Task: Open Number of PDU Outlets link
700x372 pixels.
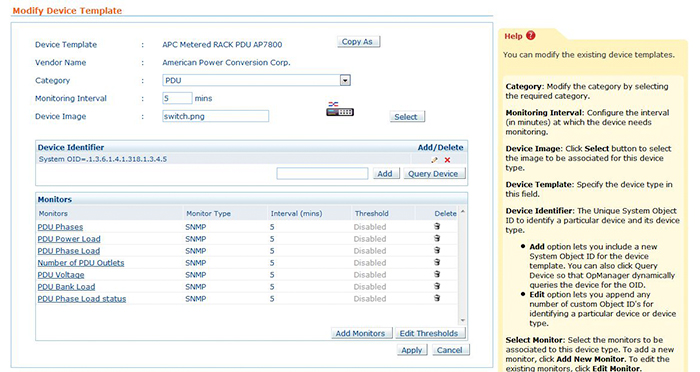Action: (x=81, y=263)
